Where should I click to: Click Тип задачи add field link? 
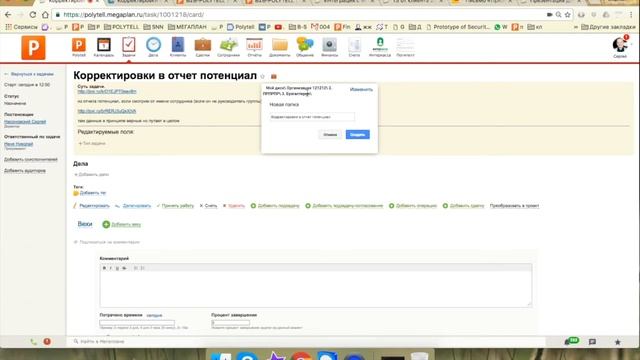tap(92, 143)
